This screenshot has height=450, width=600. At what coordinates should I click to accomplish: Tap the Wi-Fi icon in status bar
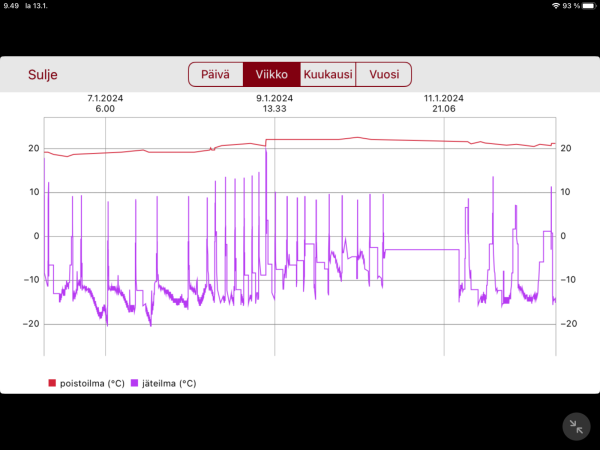[555, 6]
